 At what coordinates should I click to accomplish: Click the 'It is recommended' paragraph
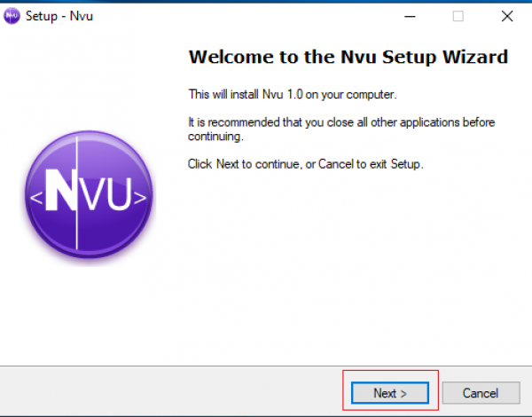(341, 122)
